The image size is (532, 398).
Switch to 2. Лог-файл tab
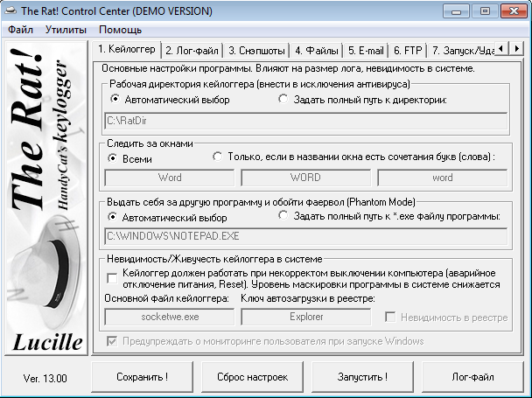tap(192, 51)
